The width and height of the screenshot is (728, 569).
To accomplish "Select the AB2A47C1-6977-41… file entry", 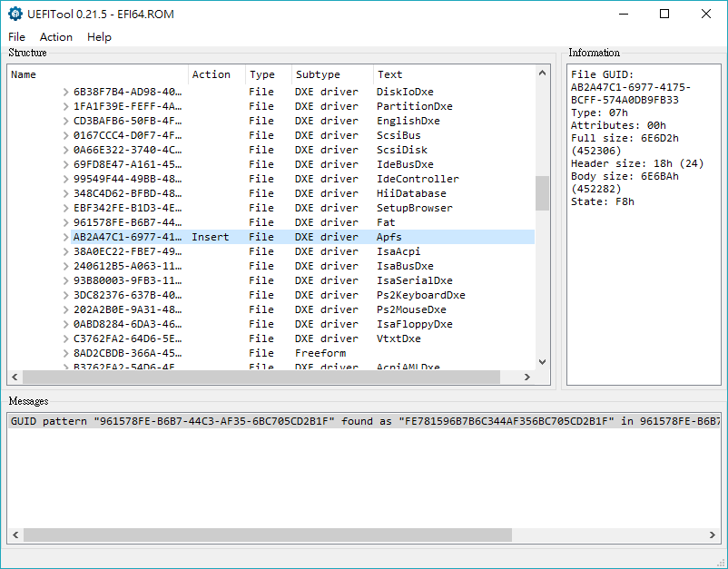I will tap(128, 237).
